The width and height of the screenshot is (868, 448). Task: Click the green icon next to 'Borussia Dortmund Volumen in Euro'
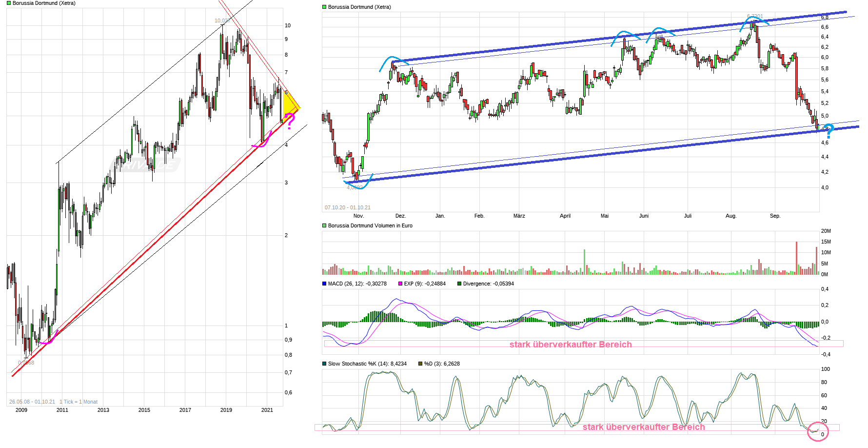click(323, 225)
